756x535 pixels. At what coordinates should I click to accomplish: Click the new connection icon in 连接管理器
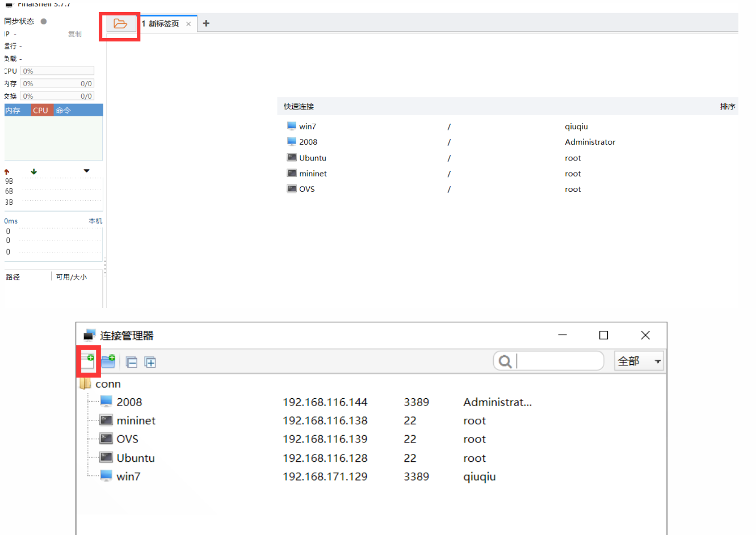point(88,361)
